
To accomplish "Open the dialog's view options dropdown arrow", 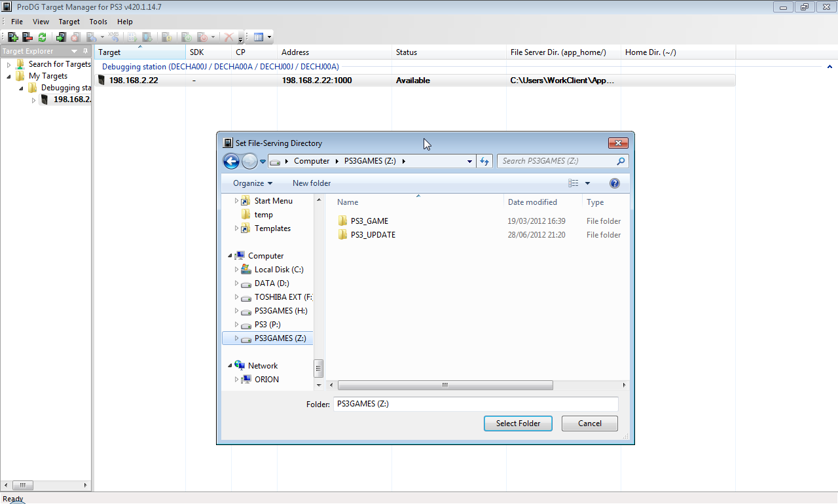I will coord(587,183).
